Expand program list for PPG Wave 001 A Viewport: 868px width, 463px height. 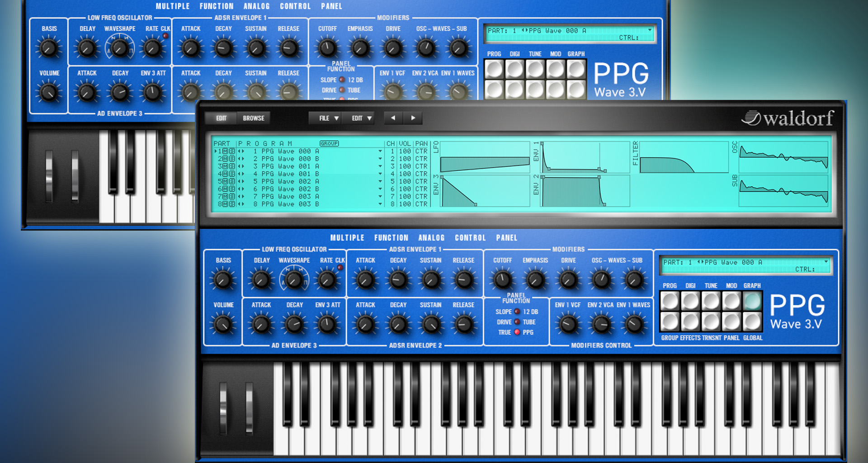(380, 166)
